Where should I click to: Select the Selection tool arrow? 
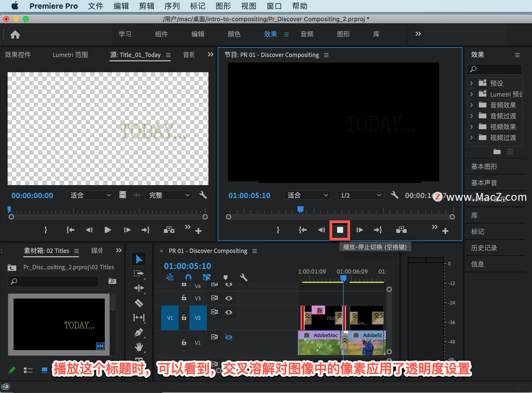coord(139,259)
